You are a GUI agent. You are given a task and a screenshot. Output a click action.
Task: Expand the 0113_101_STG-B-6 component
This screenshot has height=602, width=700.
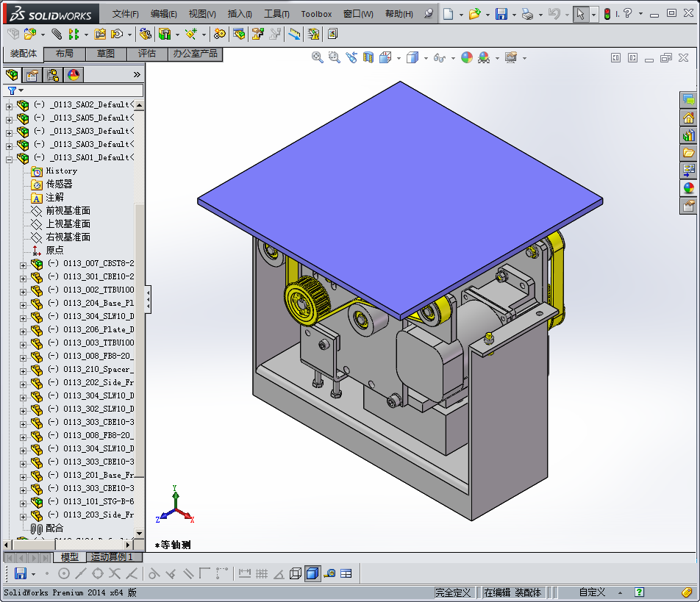point(24,504)
